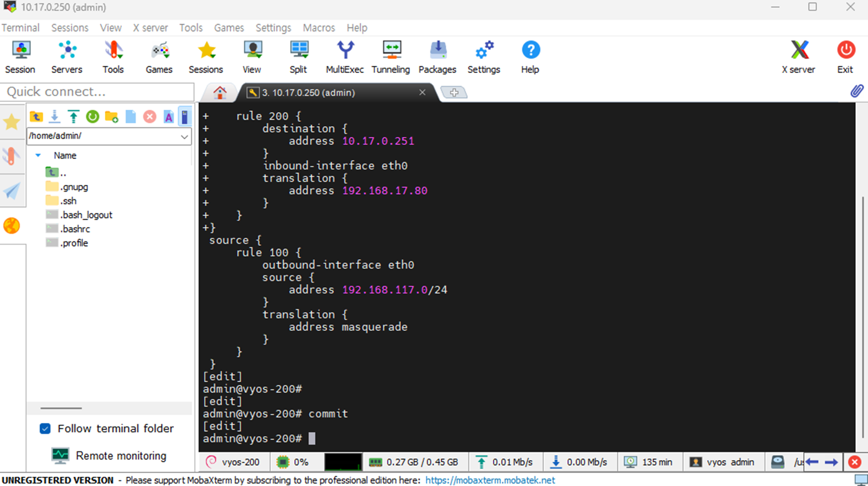The width and height of the screenshot is (868, 486).
Task: Click the status bar left arrow
Action: 812,462
